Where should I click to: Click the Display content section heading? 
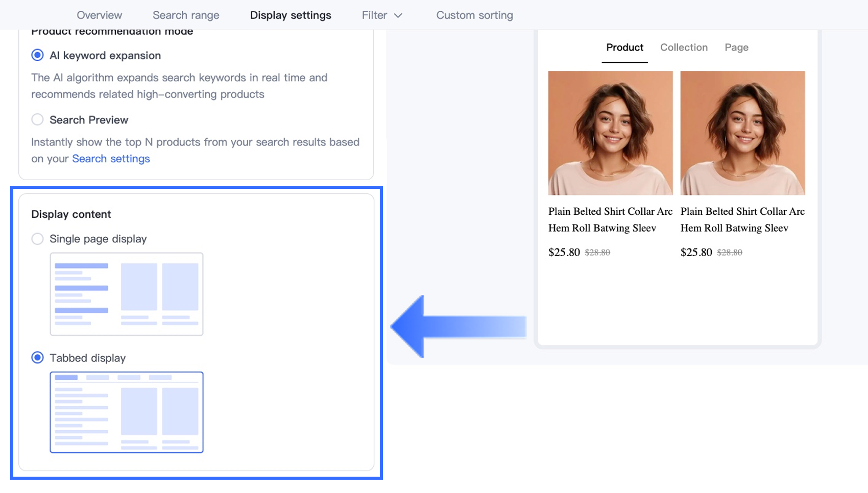pyautogui.click(x=71, y=214)
